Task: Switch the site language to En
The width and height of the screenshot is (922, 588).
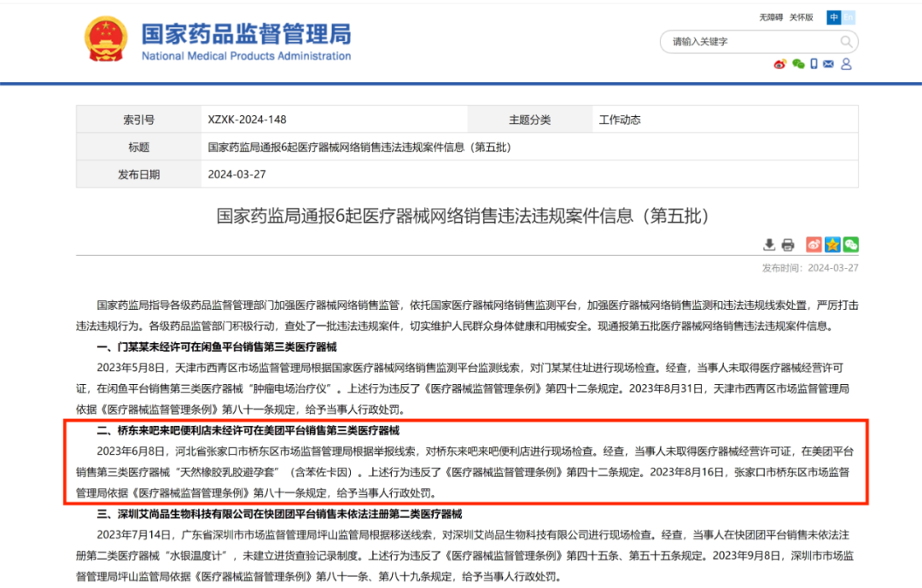Action: 848,17
